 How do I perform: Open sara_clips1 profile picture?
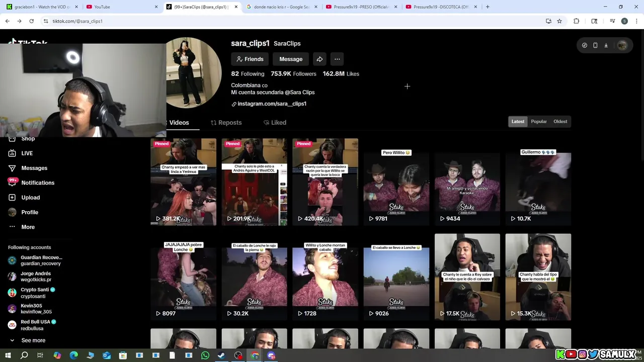pos(194,73)
